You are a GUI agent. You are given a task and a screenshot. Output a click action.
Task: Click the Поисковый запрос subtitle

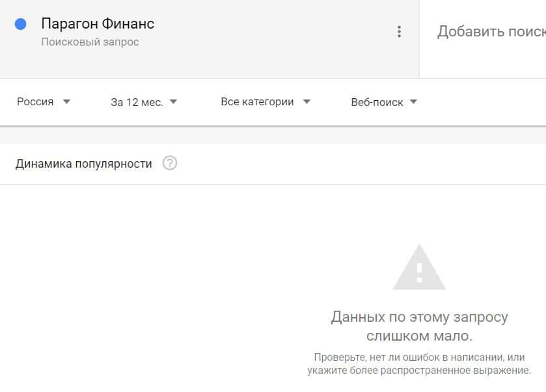coord(90,42)
